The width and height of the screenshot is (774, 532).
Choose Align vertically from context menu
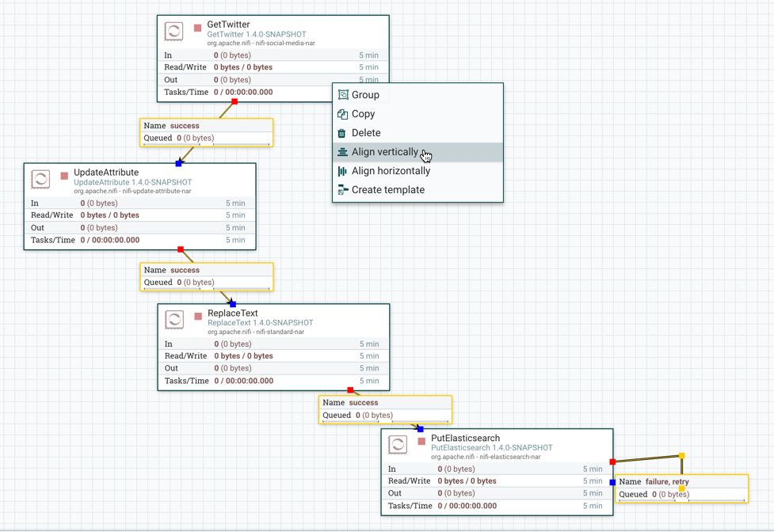(385, 152)
